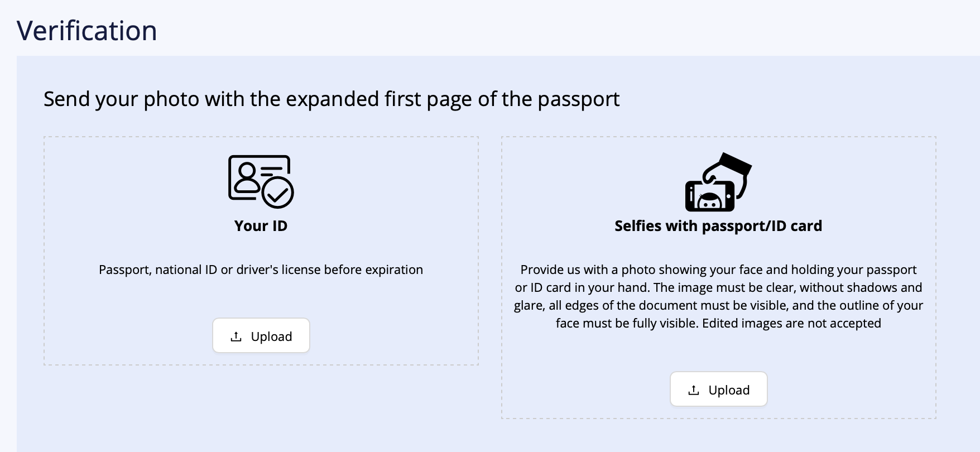Select the "Selfies with passport/ID card" heading

click(718, 226)
